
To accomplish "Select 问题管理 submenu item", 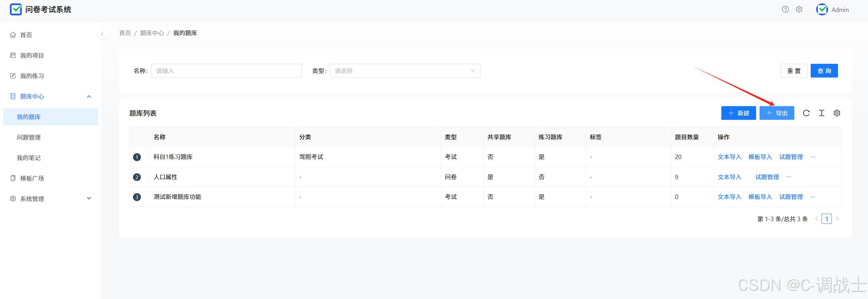I will (50, 137).
